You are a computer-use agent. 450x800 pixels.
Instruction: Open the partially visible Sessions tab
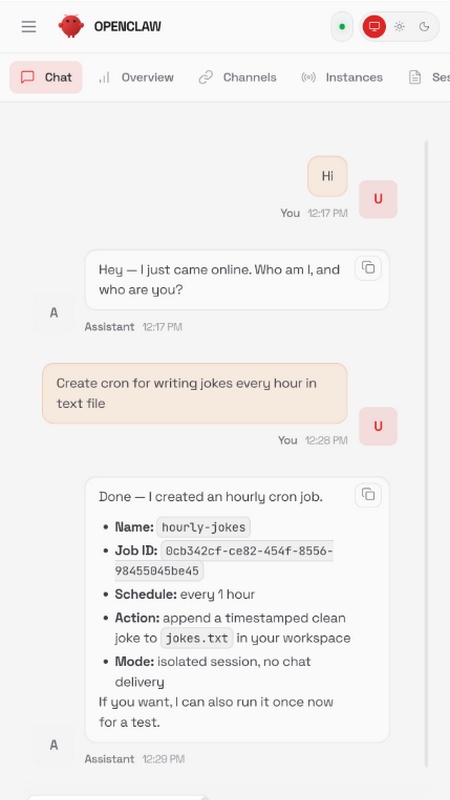(429, 77)
